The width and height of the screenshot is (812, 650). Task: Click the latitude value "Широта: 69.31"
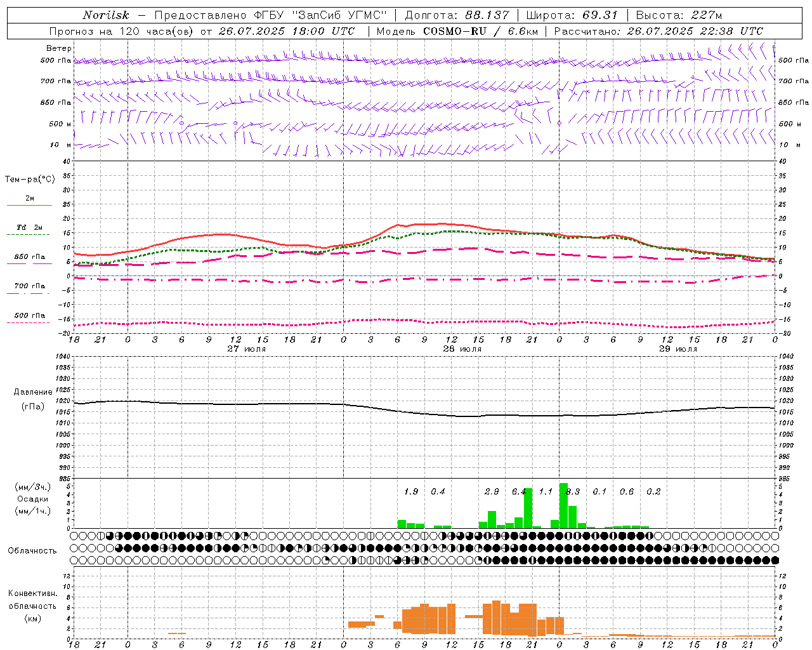click(572, 15)
